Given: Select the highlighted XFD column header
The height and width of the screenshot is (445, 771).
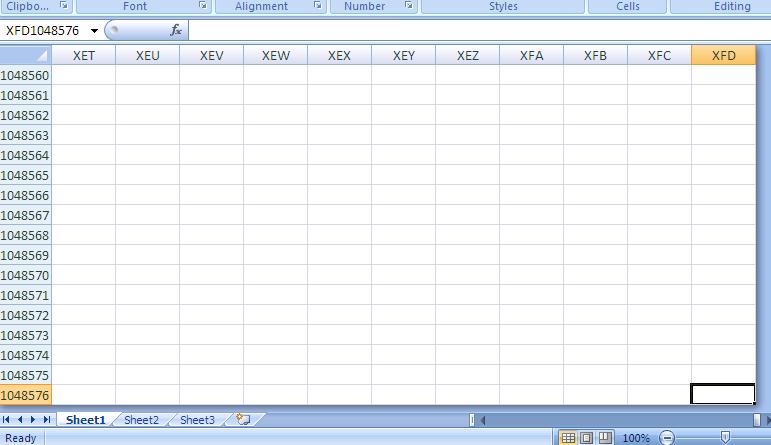Looking at the screenshot, I should pyautogui.click(x=723, y=56).
